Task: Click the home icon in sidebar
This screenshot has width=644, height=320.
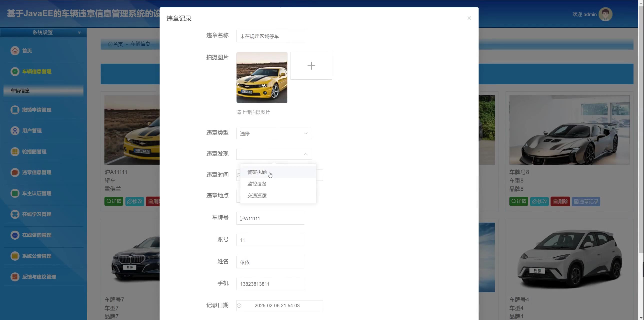Action: click(15, 51)
